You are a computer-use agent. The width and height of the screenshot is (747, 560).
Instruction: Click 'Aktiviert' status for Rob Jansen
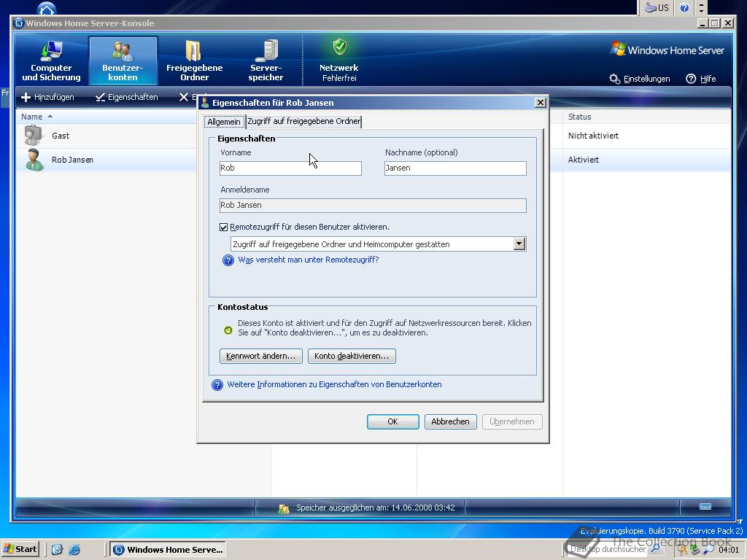point(584,160)
